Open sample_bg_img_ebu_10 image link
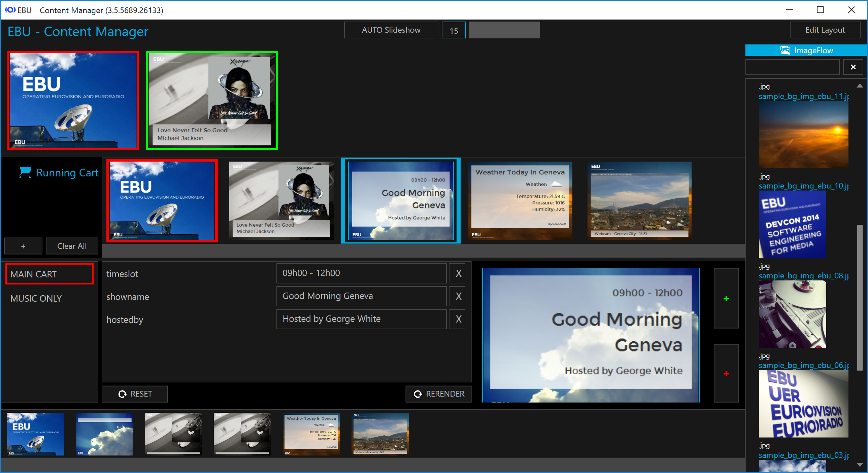The image size is (868, 473). (x=803, y=186)
